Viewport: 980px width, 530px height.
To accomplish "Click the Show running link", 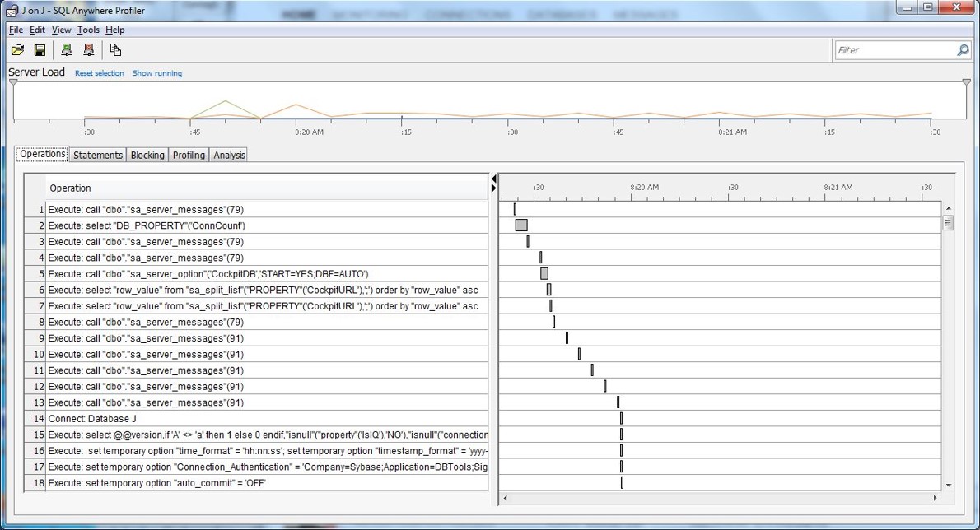I will point(156,72).
